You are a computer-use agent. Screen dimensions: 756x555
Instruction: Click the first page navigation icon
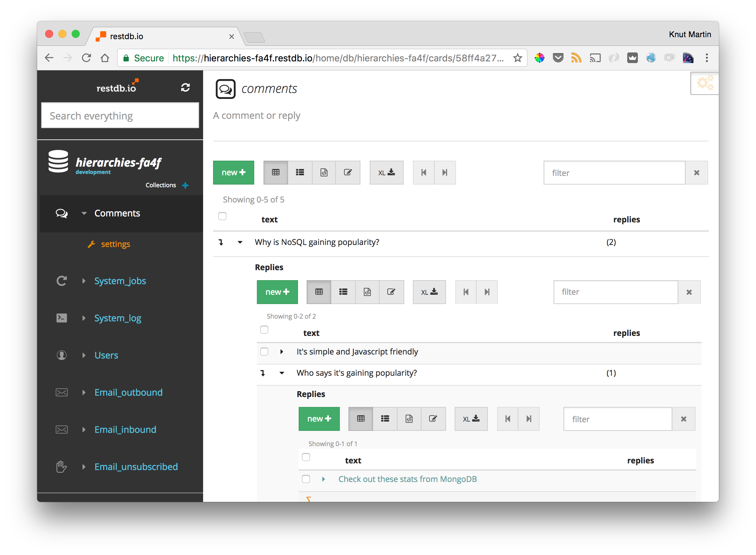(x=422, y=172)
